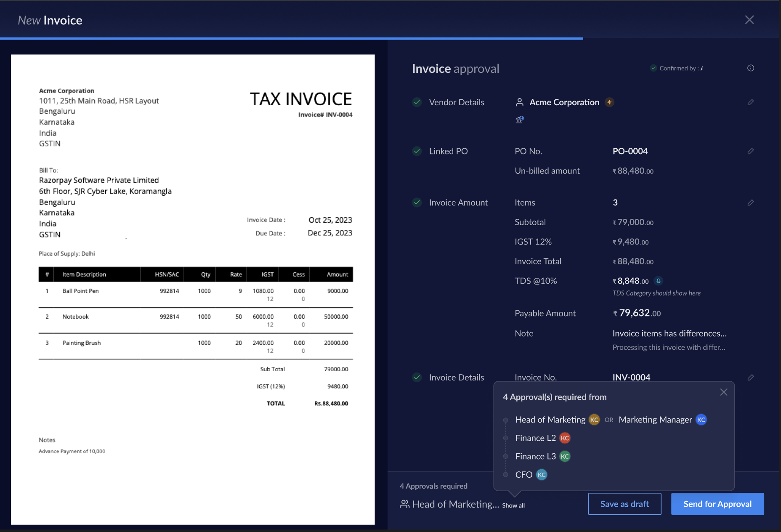Click the Invoice Details green check icon
The width and height of the screenshot is (781, 532).
pyautogui.click(x=417, y=378)
